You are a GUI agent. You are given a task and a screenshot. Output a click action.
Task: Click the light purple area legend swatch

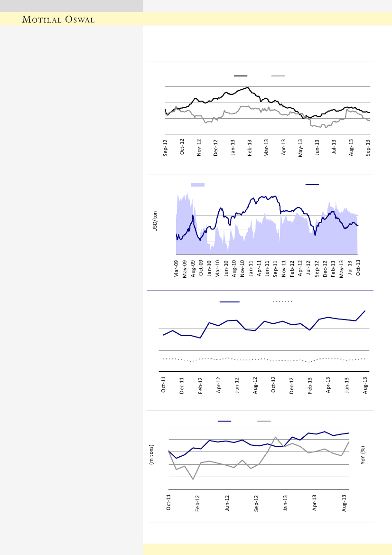(198, 184)
